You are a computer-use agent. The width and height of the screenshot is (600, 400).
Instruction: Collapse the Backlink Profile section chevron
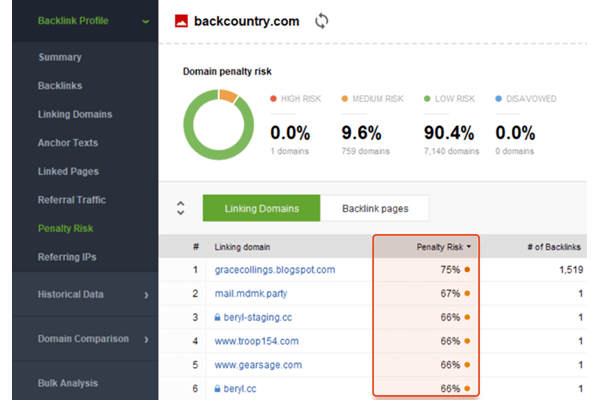tap(145, 22)
